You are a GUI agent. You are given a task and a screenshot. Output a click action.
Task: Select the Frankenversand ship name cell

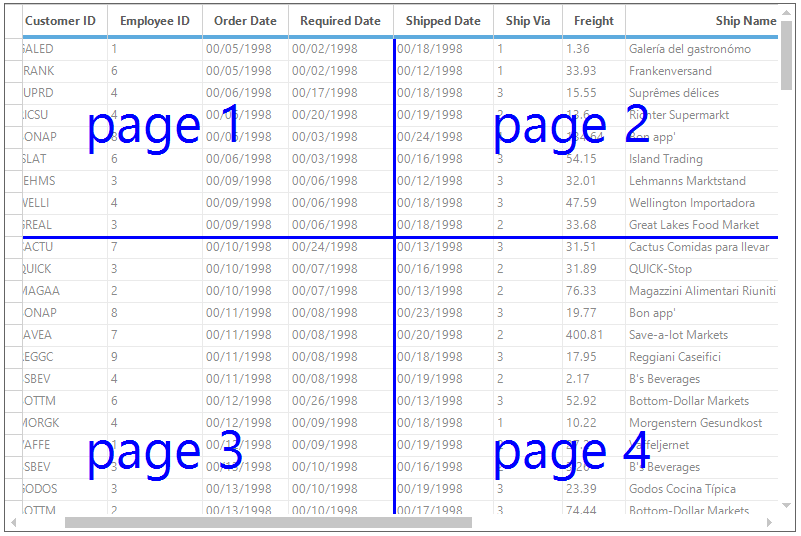coord(701,71)
